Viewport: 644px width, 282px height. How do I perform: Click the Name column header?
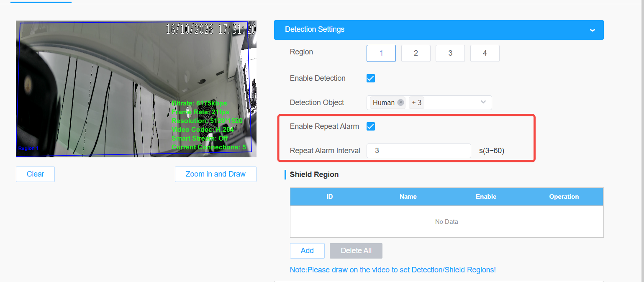coord(408,197)
